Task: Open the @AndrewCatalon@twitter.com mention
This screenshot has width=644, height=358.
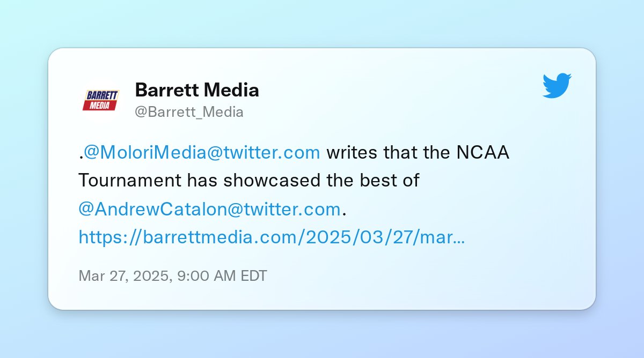Action: coord(209,209)
